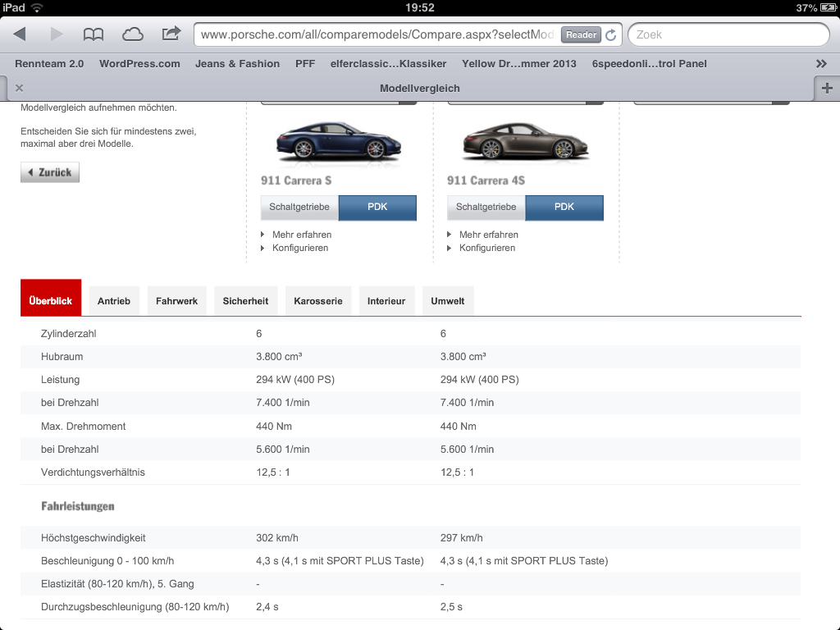Select the Überblick tab

(51, 298)
